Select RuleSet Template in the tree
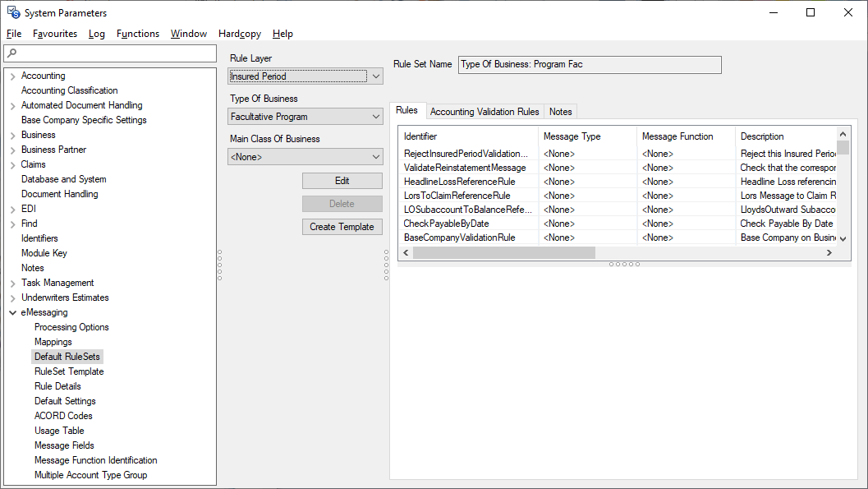This screenshot has height=489, width=868. pyautogui.click(x=69, y=371)
